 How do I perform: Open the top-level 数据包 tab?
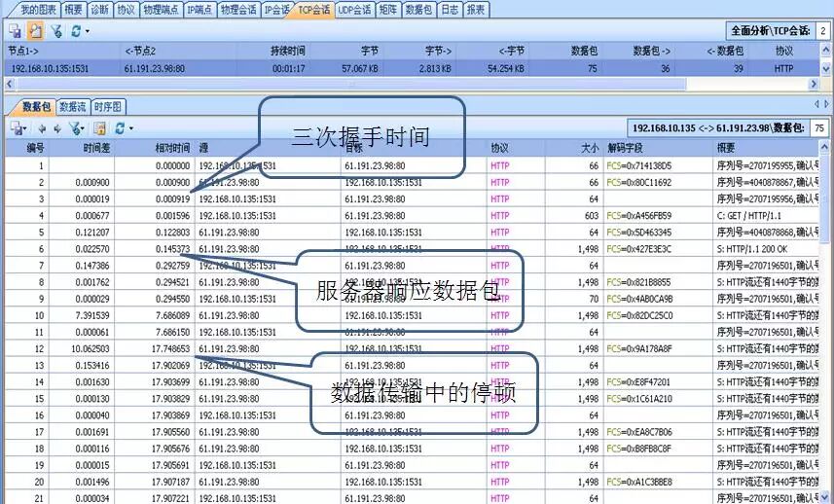coord(418,10)
